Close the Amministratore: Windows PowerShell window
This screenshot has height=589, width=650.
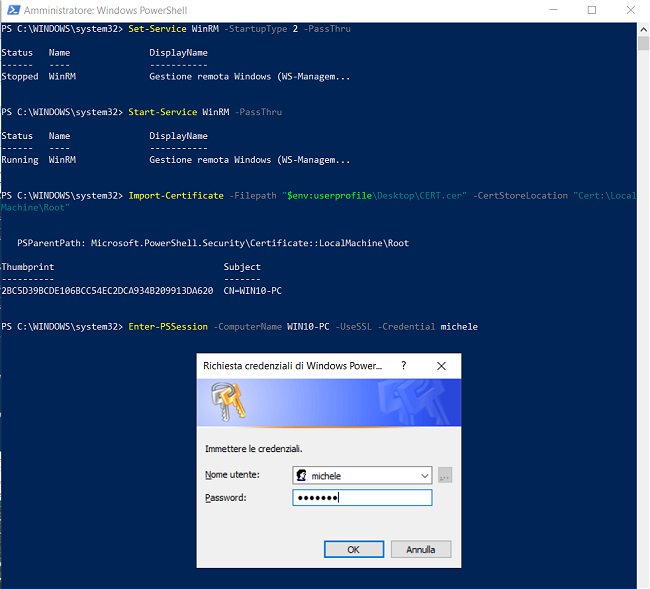(630, 9)
